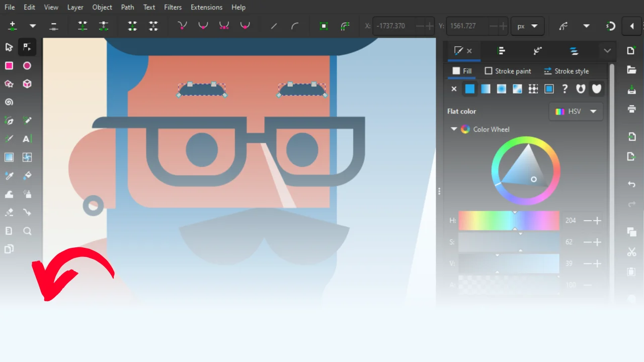This screenshot has height=362, width=644.
Task: Collapse the Color Wheel section
Action: [454, 129]
